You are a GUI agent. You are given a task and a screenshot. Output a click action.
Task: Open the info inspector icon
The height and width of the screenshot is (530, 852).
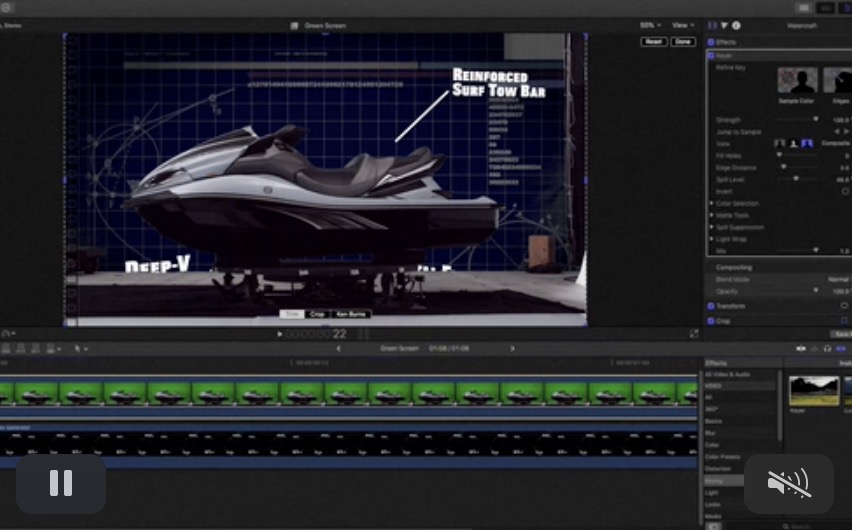tap(737, 25)
